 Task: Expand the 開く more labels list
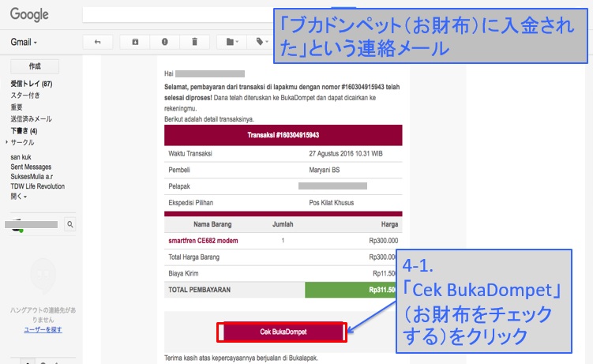click(18, 197)
